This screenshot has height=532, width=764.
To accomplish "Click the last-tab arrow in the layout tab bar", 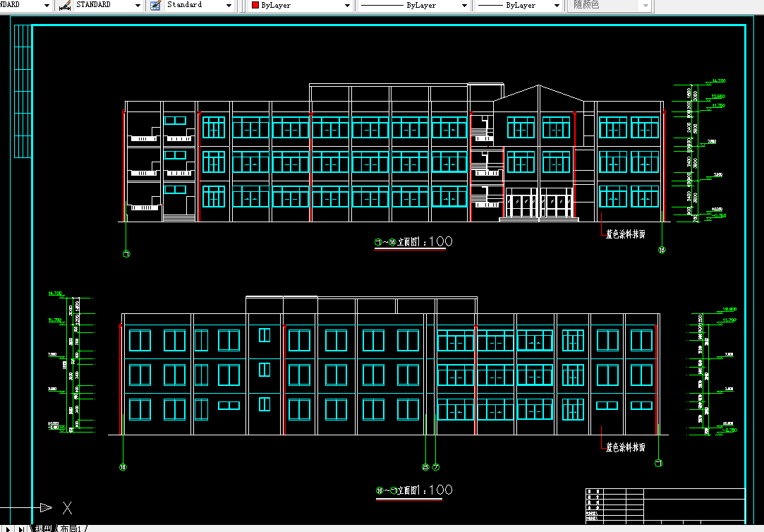I will [x=21, y=528].
